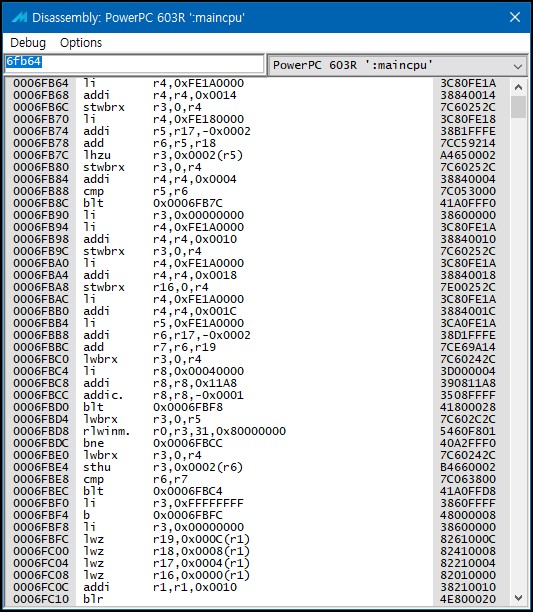Open the Options menu

click(81, 43)
